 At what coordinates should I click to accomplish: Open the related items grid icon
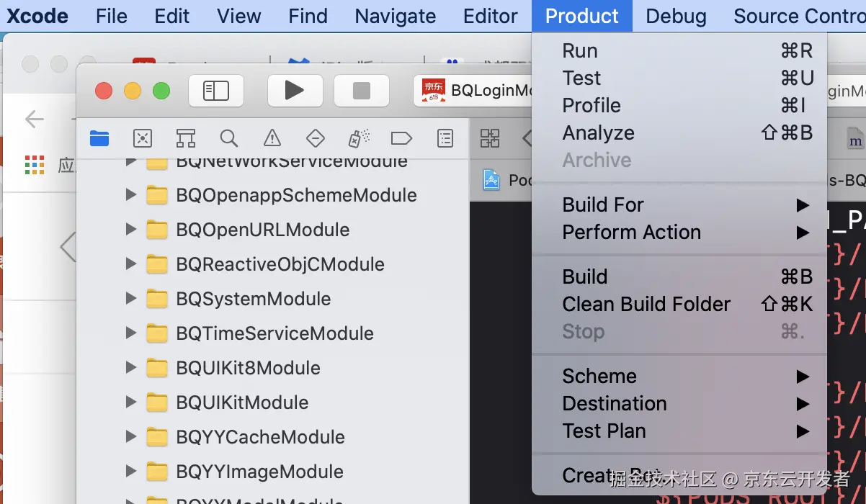pos(490,138)
